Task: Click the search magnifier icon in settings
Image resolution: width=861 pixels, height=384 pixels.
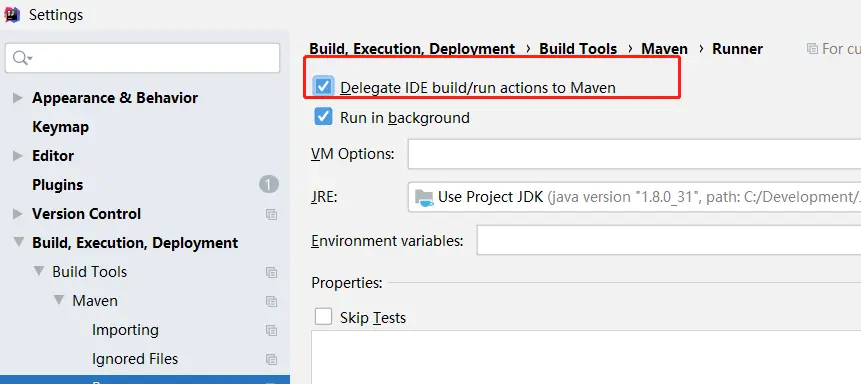Action: tap(21, 58)
